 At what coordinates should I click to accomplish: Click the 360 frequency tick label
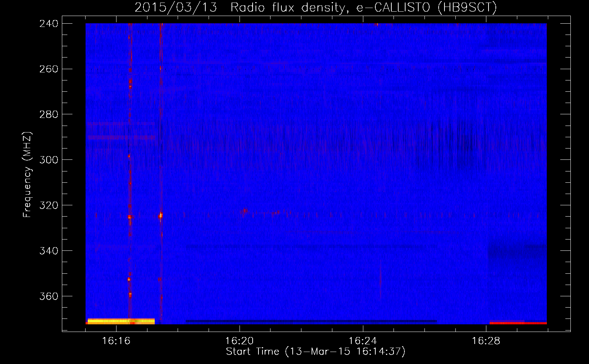click(49, 297)
